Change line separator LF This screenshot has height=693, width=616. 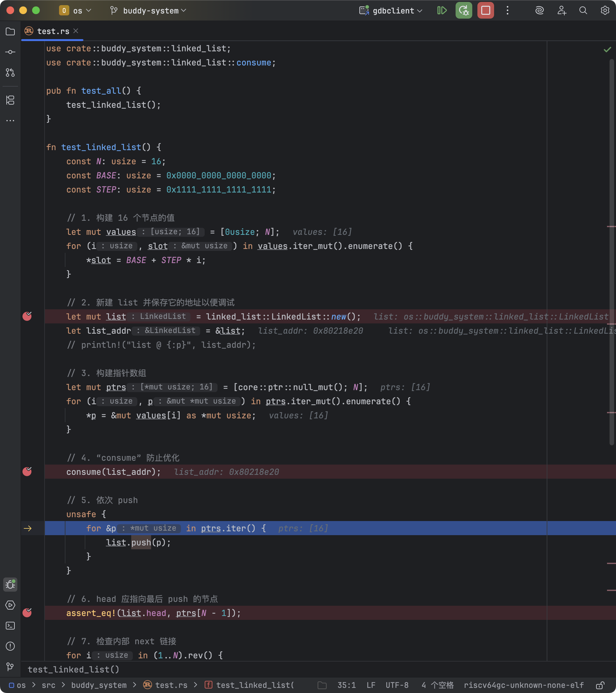(371, 685)
